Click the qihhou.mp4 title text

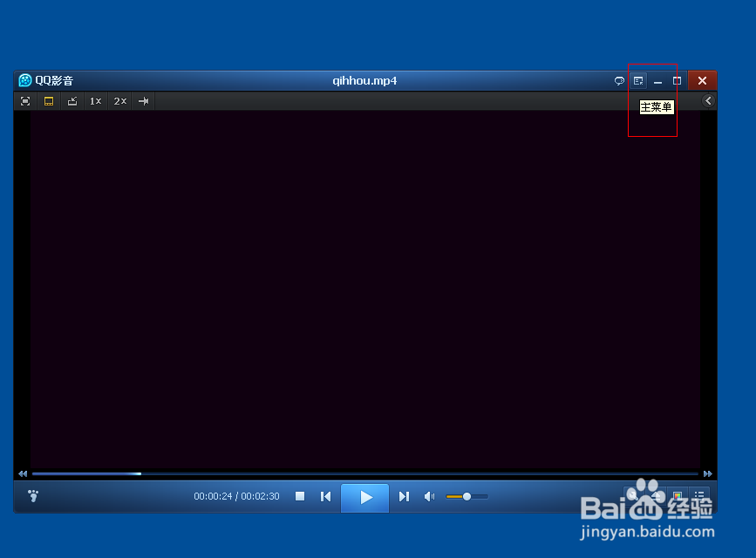pyautogui.click(x=364, y=80)
